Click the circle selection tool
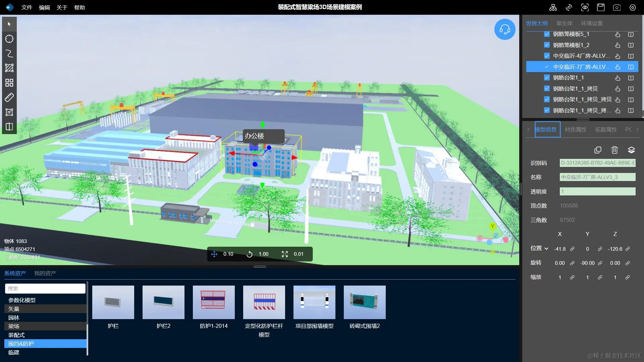Image resolution: width=644 pixels, height=362 pixels. tap(9, 39)
